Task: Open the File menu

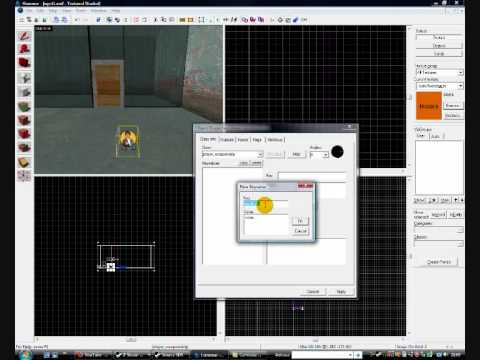Action: [30, 11]
